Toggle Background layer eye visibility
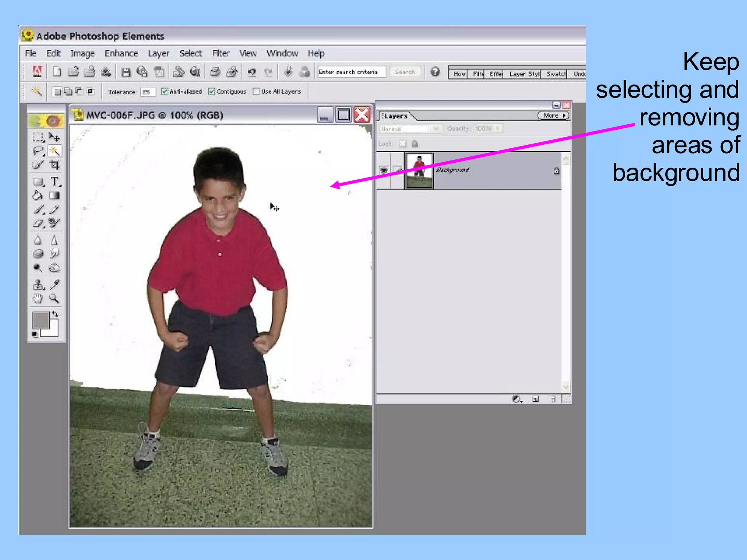This screenshot has height=560, width=747. click(x=383, y=170)
